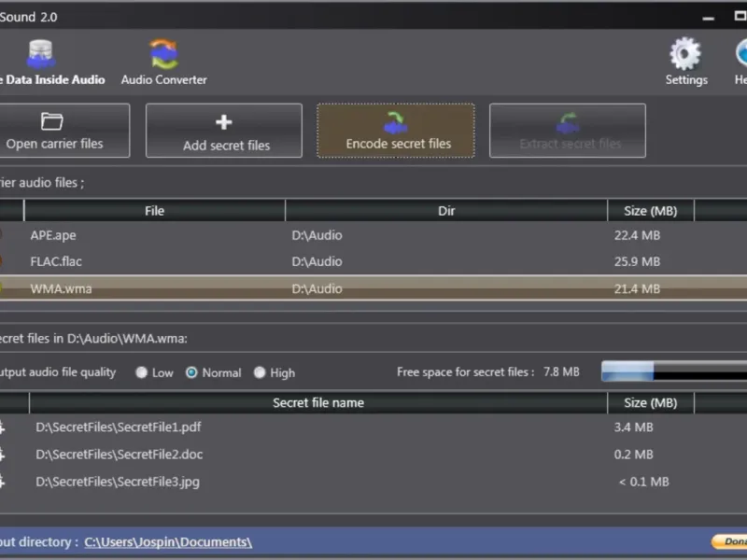Click the 7.8 MB free space value
747x560 pixels.
tap(562, 371)
